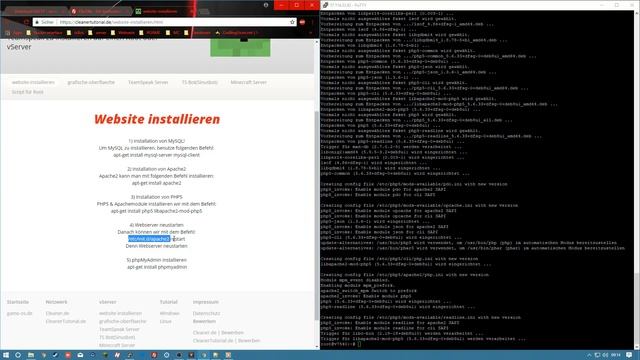Open footer link 'CleanerTutorial.de' under Netzwerk
The image size is (640, 360).
66,322
